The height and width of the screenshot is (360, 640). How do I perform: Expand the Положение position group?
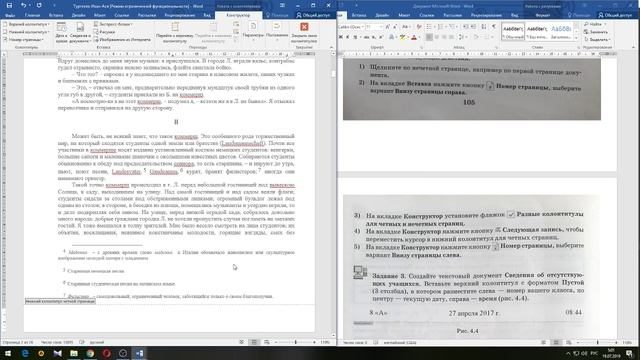click(277, 32)
